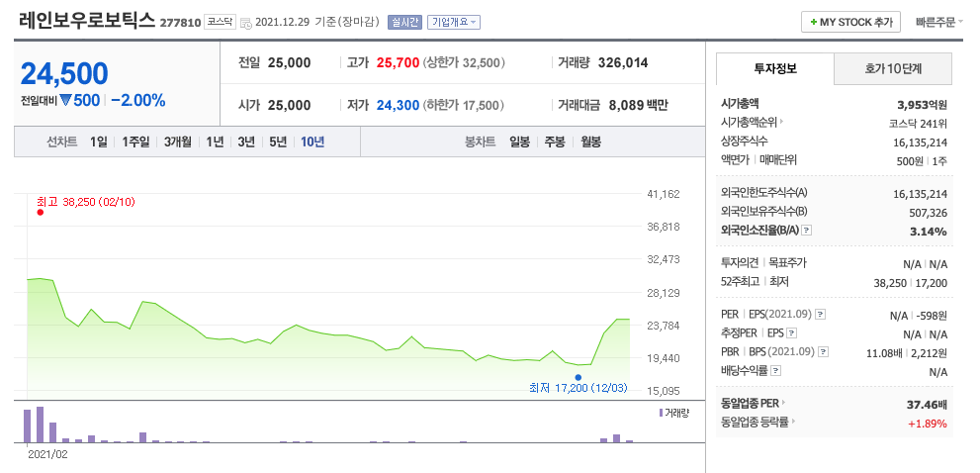Click the high price 25,700
This screenshot has width=980, height=473.
[x=398, y=63]
